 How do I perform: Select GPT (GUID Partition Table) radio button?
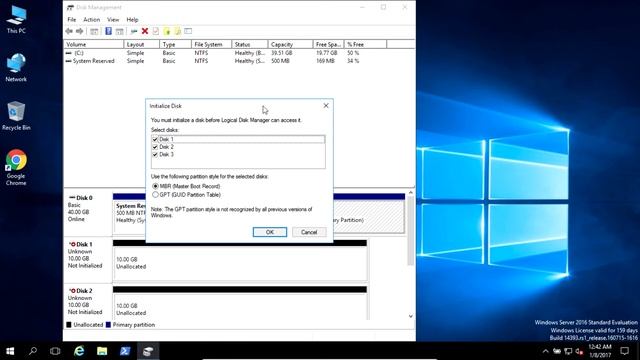pyautogui.click(x=155, y=195)
